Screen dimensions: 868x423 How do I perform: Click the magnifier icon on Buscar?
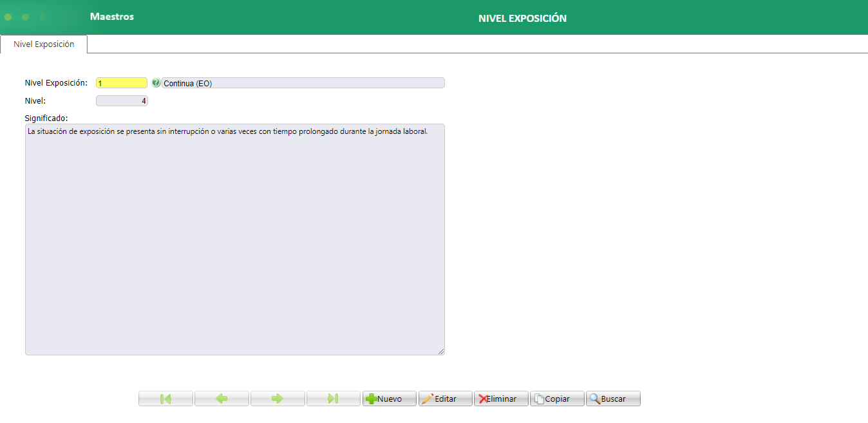point(594,398)
